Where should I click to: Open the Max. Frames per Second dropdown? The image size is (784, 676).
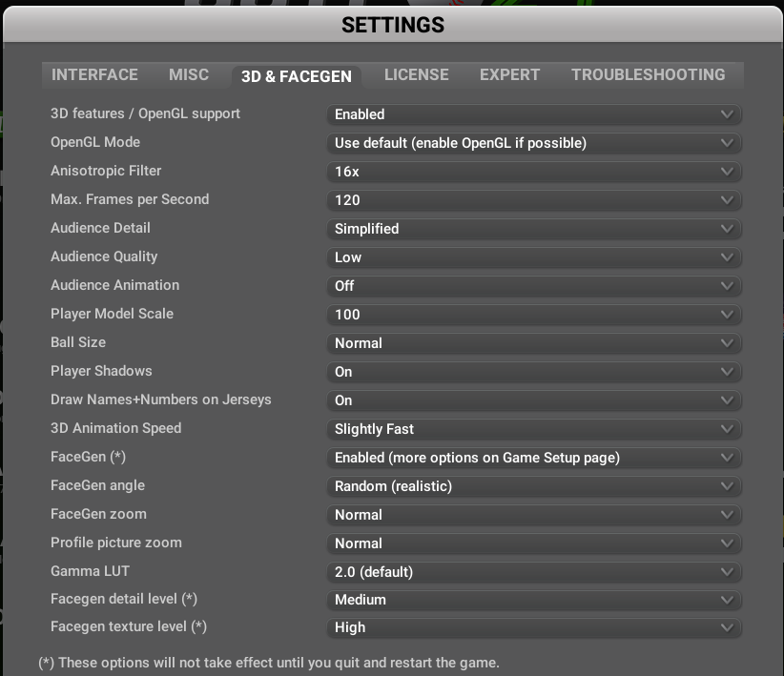tap(534, 200)
